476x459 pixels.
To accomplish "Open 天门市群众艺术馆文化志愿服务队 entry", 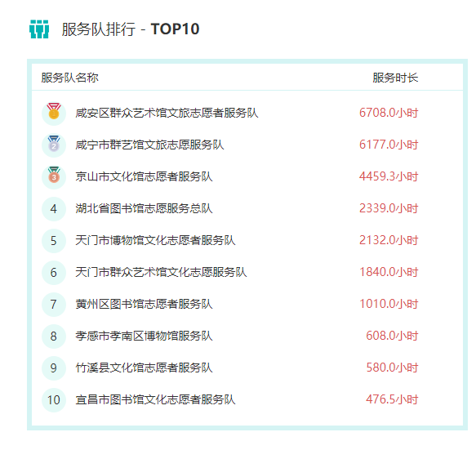I will [x=161, y=272].
